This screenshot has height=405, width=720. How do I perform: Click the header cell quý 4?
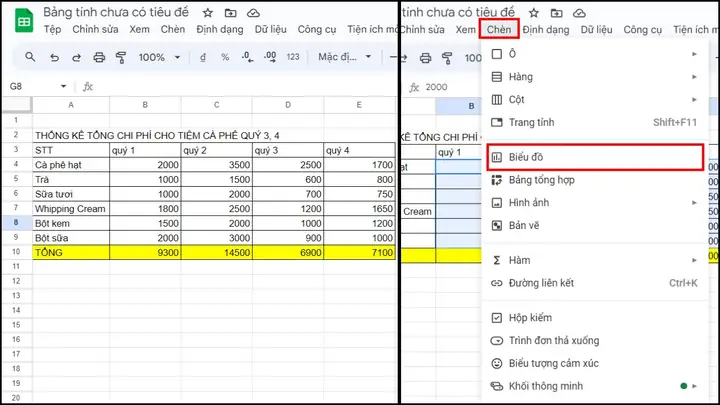coord(359,150)
